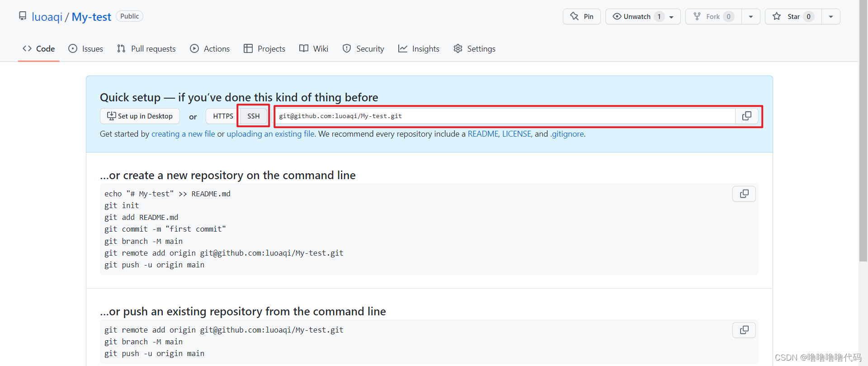Expand the Unwatch notifications dropdown arrow

point(672,17)
